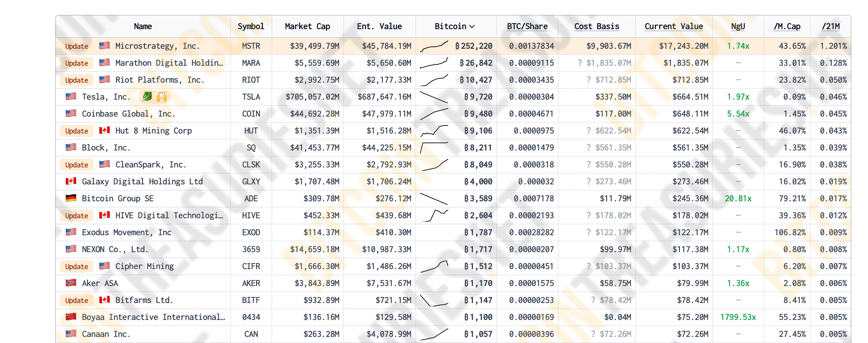Click the US flag beside Coinbase Global

(x=71, y=113)
